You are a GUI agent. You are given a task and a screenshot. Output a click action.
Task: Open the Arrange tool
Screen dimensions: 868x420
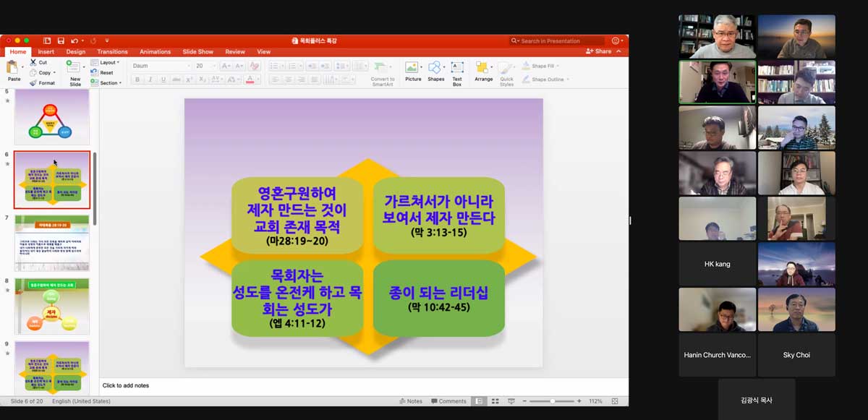tap(483, 70)
